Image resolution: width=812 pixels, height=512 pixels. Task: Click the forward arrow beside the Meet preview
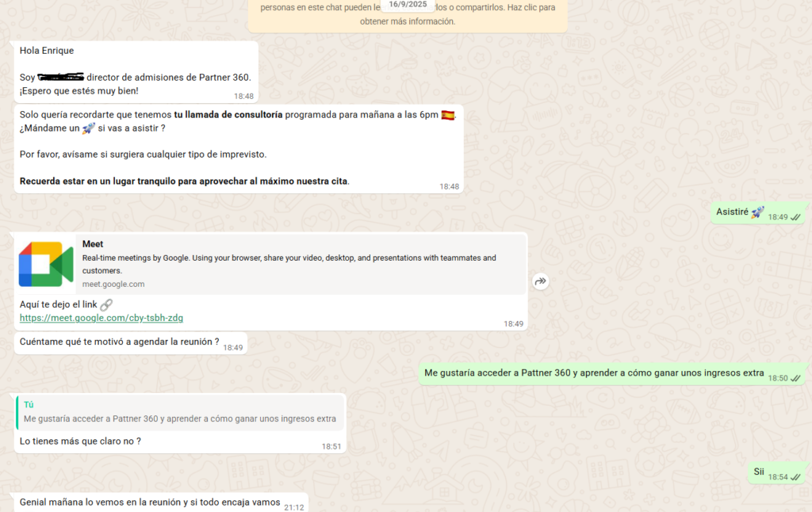pos(541,281)
